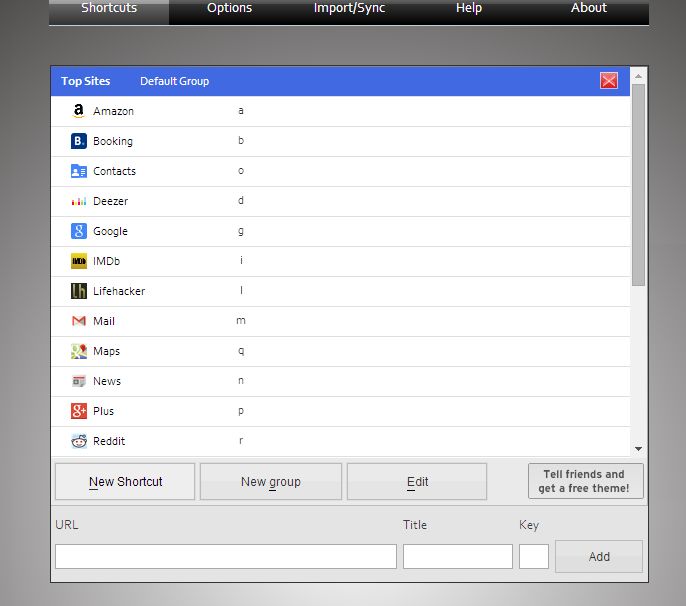Viewport: 686px width, 606px height.
Task: Click key letter 'a' in Amazon row
Action: coord(241,111)
